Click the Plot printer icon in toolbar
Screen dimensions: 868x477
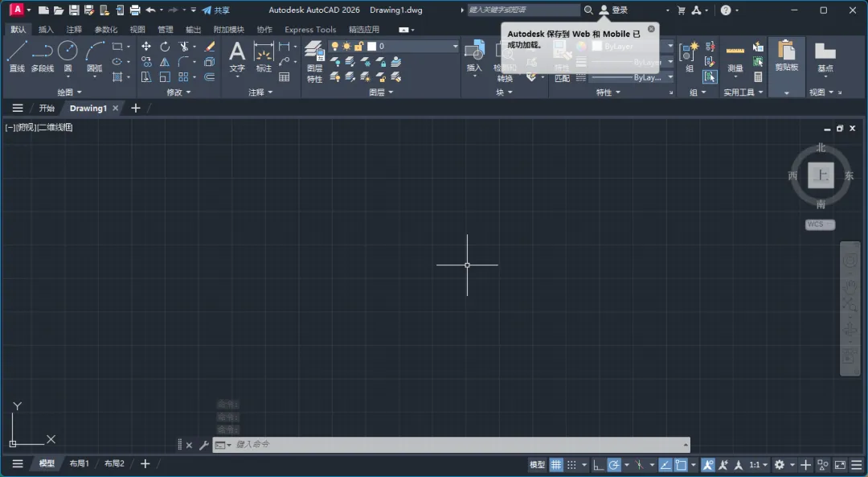tap(134, 10)
